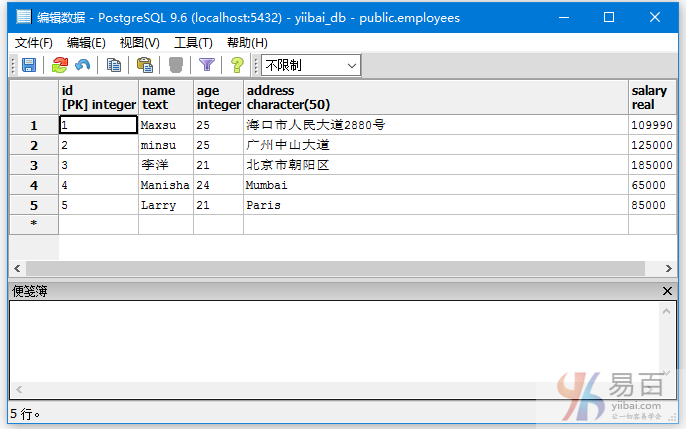Open the 视图(V) menu
The image size is (686, 429).
coord(139,42)
